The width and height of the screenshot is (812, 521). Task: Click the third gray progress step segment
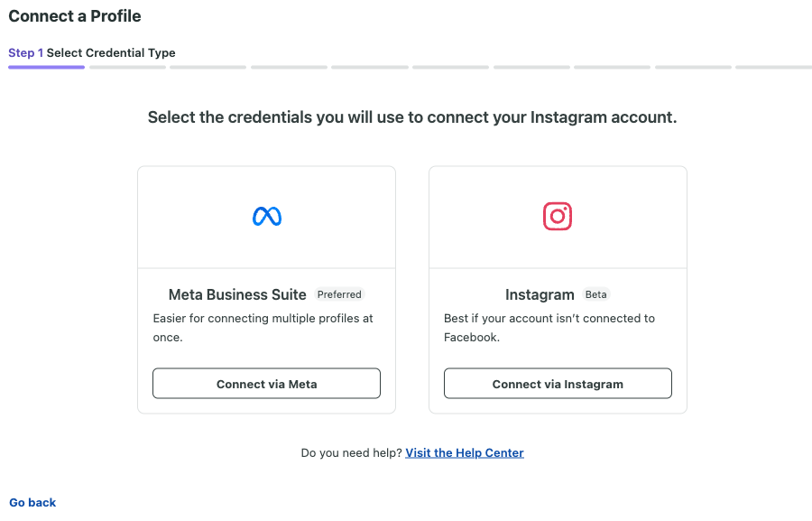coord(208,67)
